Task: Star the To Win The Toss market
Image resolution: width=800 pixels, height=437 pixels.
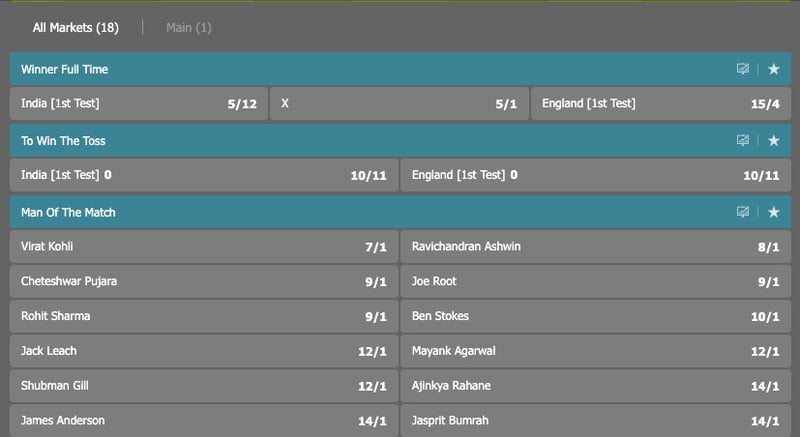Action: (x=773, y=140)
